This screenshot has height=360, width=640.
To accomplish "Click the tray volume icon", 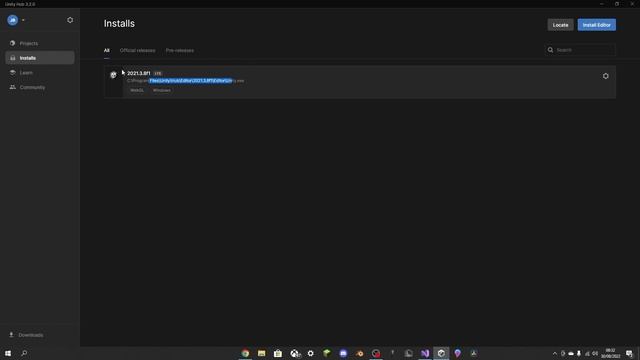I will pyautogui.click(x=595, y=353).
